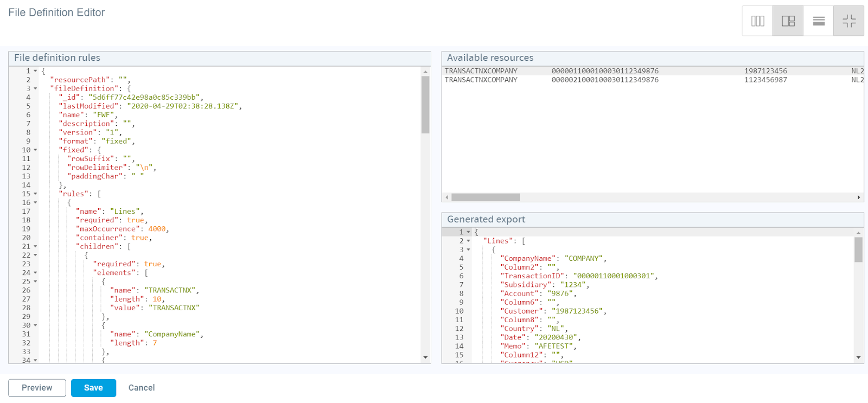This screenshot has height=403, width=868.
Task: Click the Generated export panel header
Action: 653,220
